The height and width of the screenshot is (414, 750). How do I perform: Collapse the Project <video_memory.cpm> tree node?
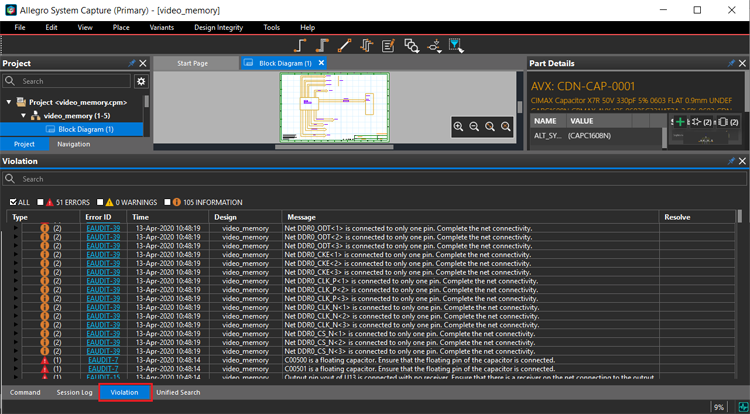pos(9,102)
